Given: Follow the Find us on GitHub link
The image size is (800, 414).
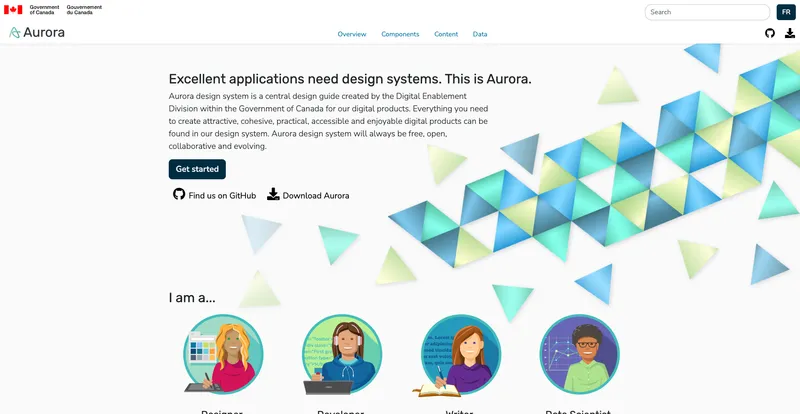Looking at the screenshot, I should pyautogui.click(x=215, y=194).
